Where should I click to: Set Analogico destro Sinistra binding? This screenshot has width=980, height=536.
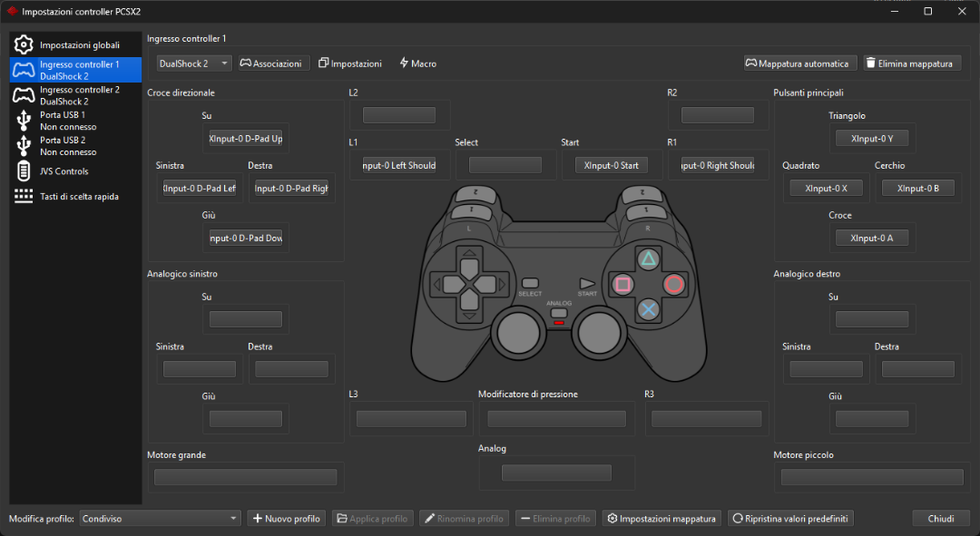coord(827,369)
